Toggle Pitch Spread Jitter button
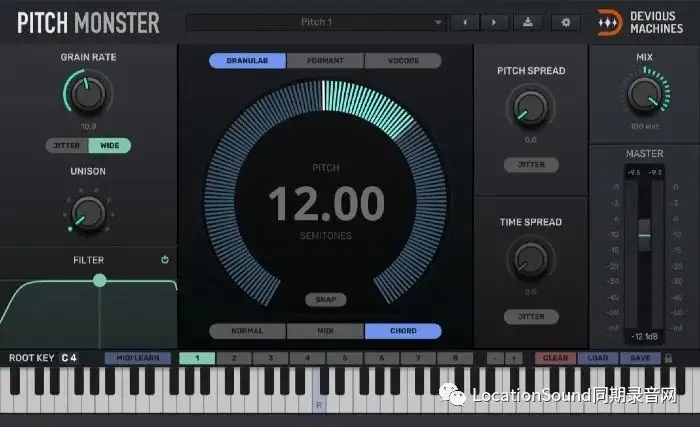Image resolution: width=700 pixels, height=427 pixels. [x=531, y=165]
